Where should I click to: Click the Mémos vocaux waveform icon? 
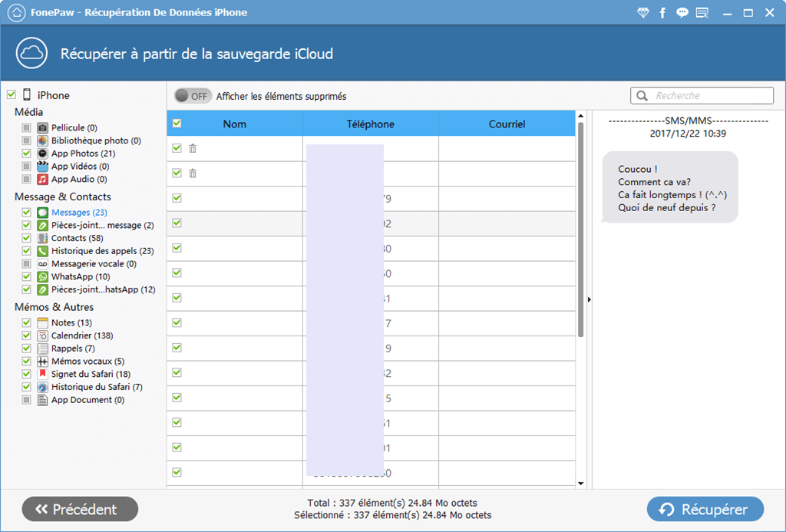point(43,361)
